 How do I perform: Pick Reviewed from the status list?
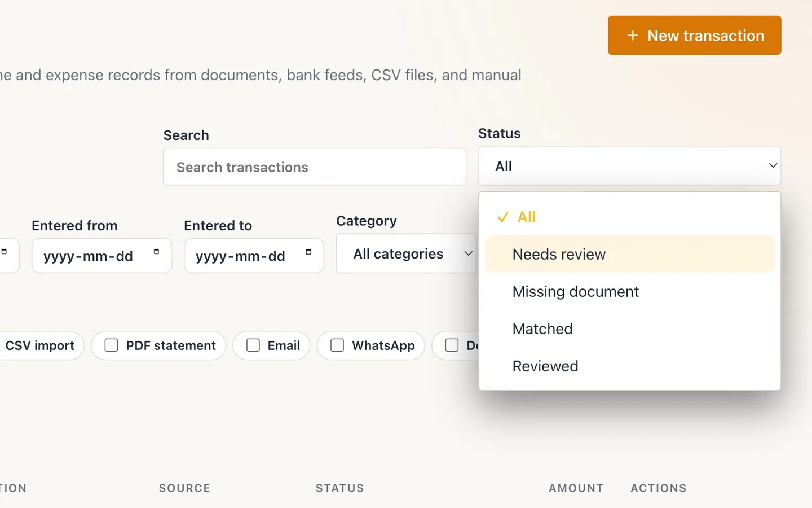coord(629,366)
